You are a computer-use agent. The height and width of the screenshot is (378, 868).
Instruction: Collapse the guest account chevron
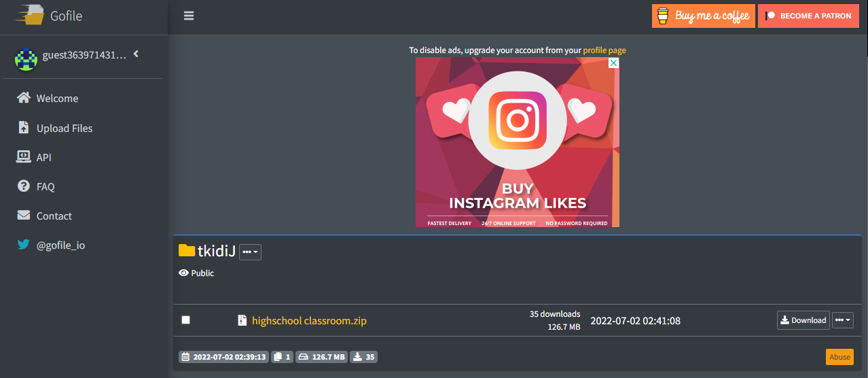click(136, 54)
